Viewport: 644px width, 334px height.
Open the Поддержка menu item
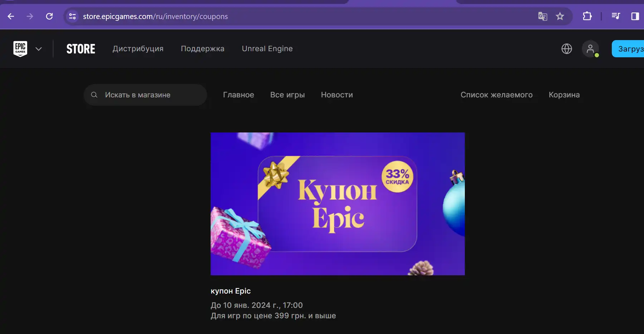[203, 49]
